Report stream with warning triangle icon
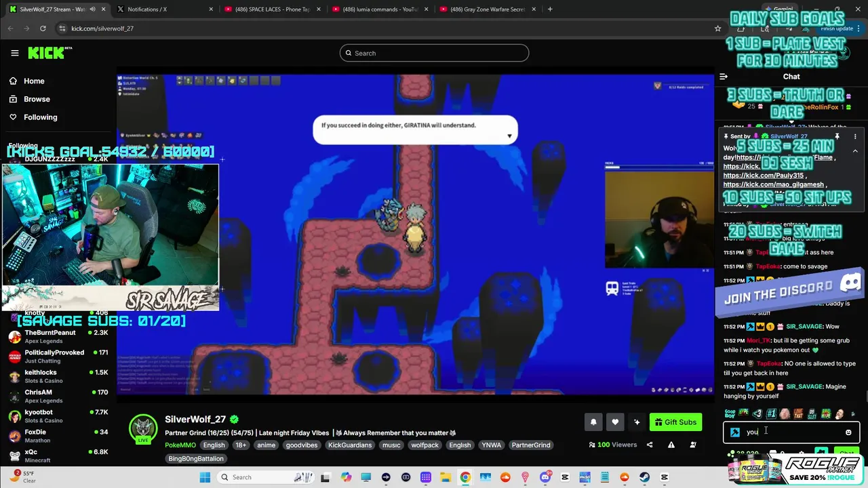Screen dimensions: 868x488 pyautogui.click(x=671, y=445)
